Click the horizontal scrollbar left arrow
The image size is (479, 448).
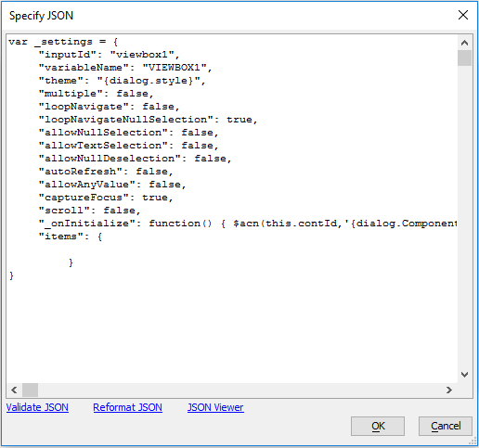14,390
